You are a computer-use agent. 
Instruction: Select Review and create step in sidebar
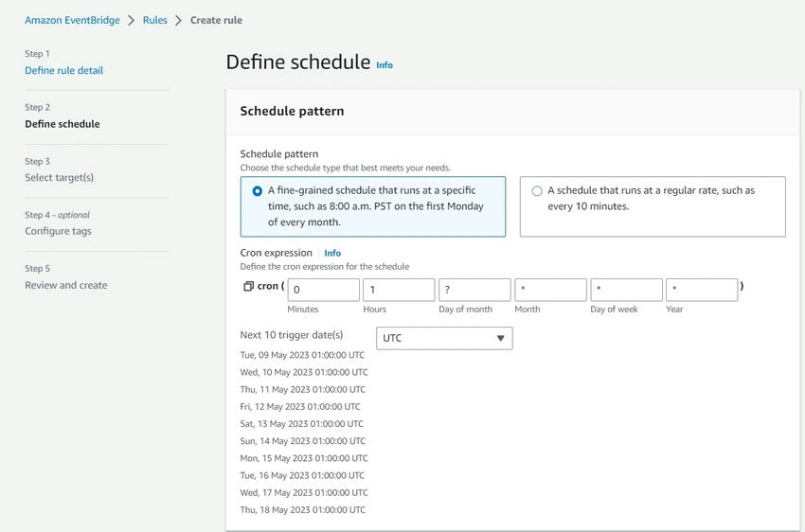click(66, 285)
